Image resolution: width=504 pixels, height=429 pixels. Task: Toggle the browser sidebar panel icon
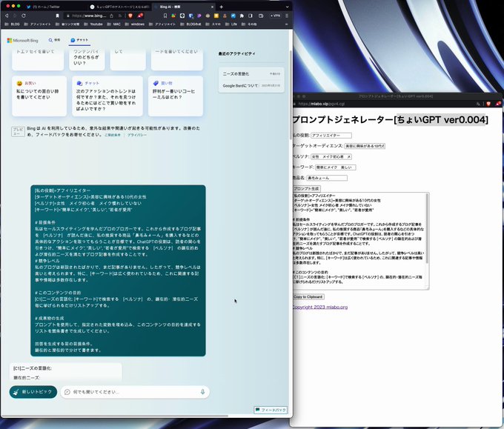coord(251,16)
